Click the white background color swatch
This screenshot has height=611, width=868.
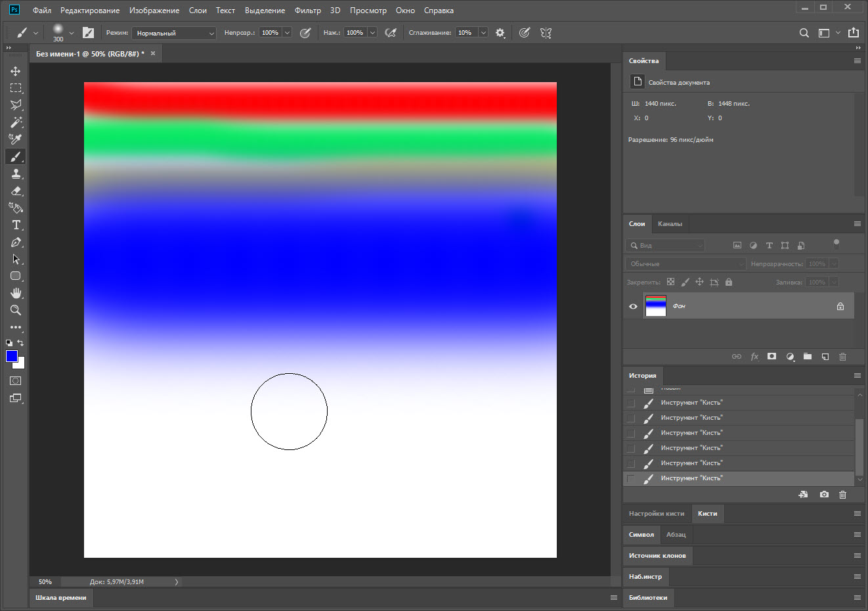[x=21, y=364]
